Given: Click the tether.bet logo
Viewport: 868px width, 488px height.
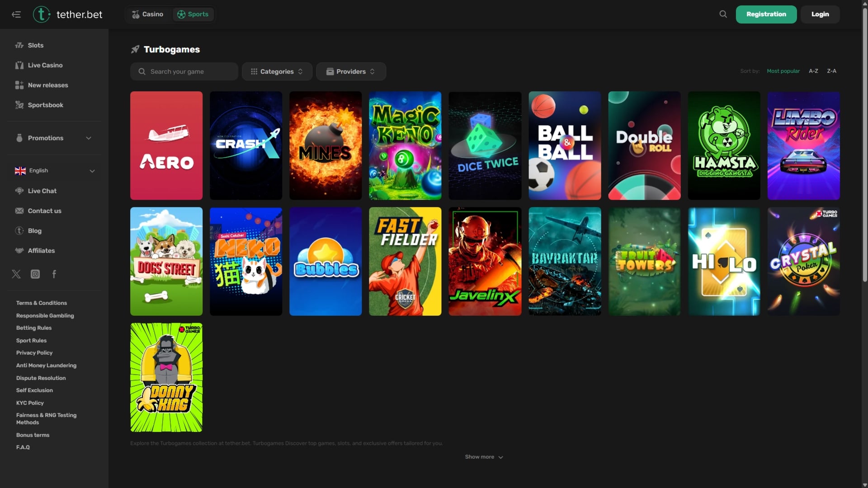Looking at the screenshot, I should tap(68, 14).
